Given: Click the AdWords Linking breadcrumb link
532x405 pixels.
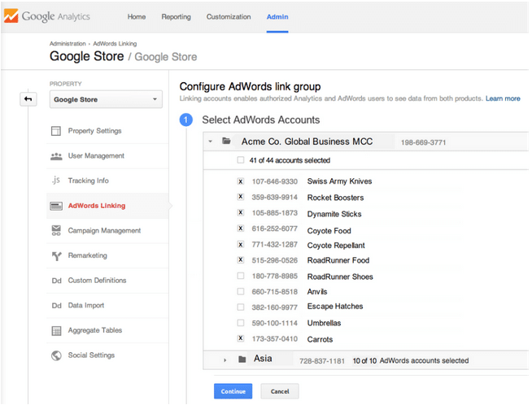Looking at the screenshot, I should coord(115,44).
